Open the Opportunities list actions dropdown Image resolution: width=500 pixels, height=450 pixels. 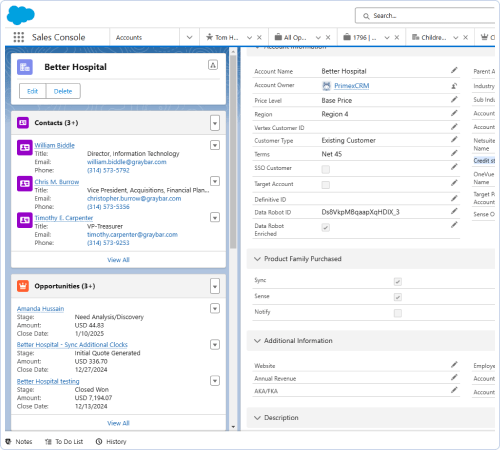(x=215, y=286)
